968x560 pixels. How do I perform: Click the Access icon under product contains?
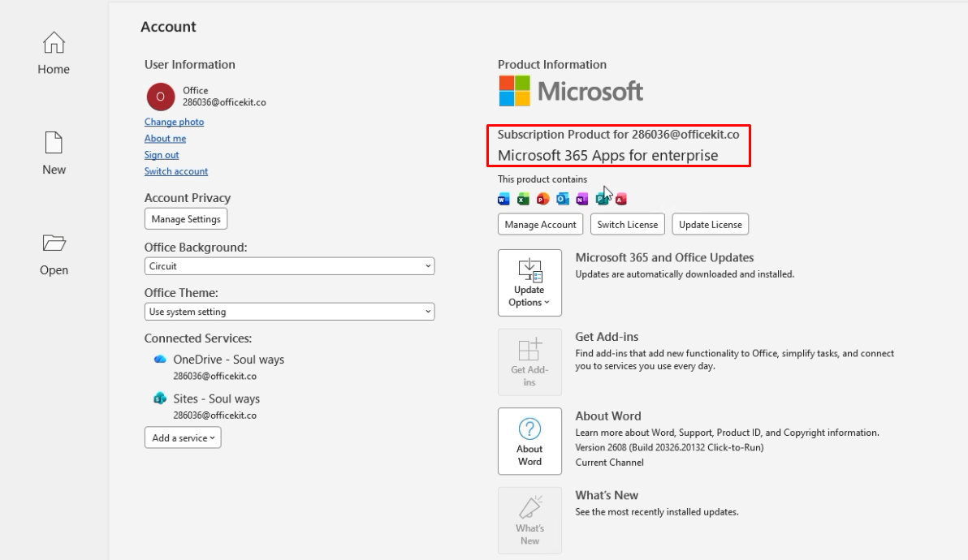(621, 199)
